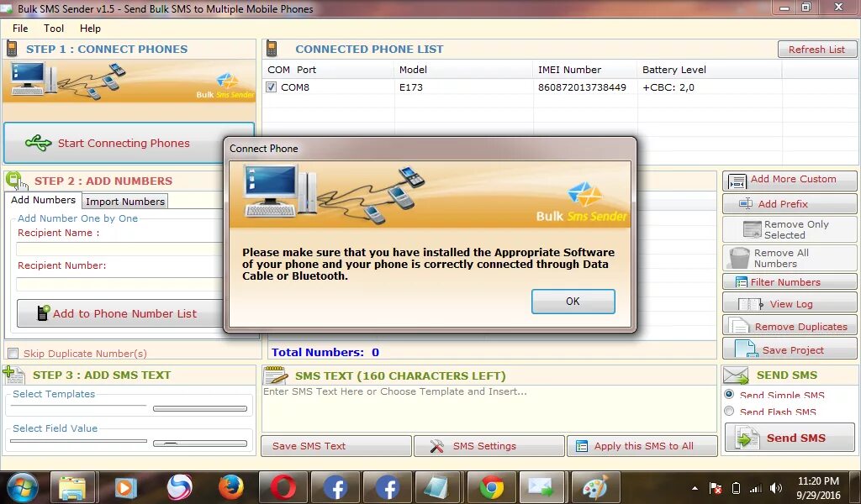The height and width of the screenshot is (504, 861).
Task: Open Google Chrome from the taskbar
Action: coord(491,487)
